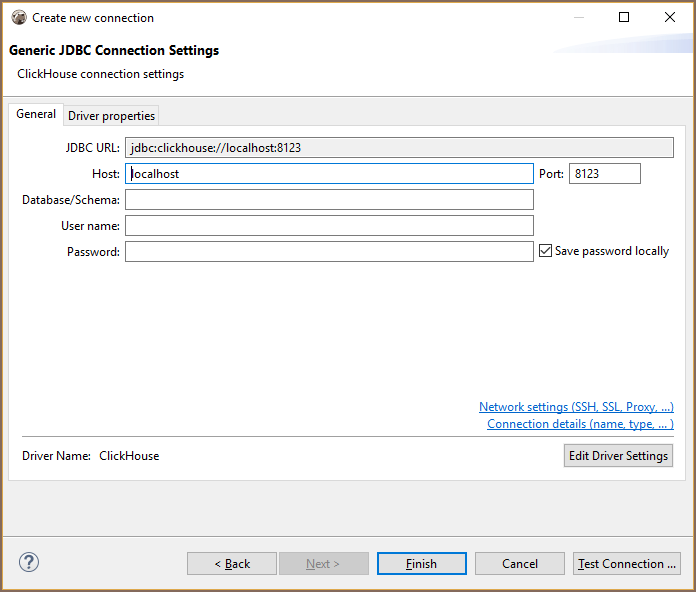Open the Driver properties tab
Screen dimensions: 696x592
click(x=111, y=116)
